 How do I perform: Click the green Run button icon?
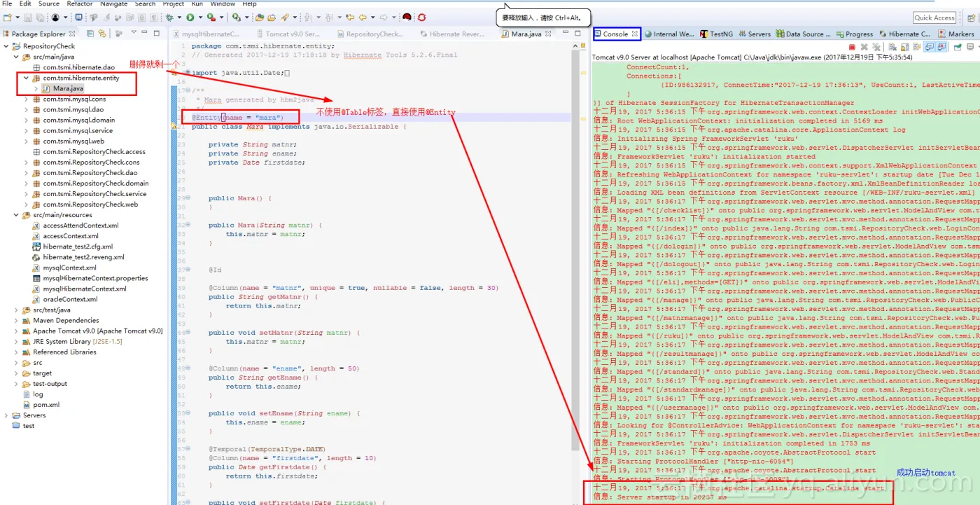coord(190,17)
